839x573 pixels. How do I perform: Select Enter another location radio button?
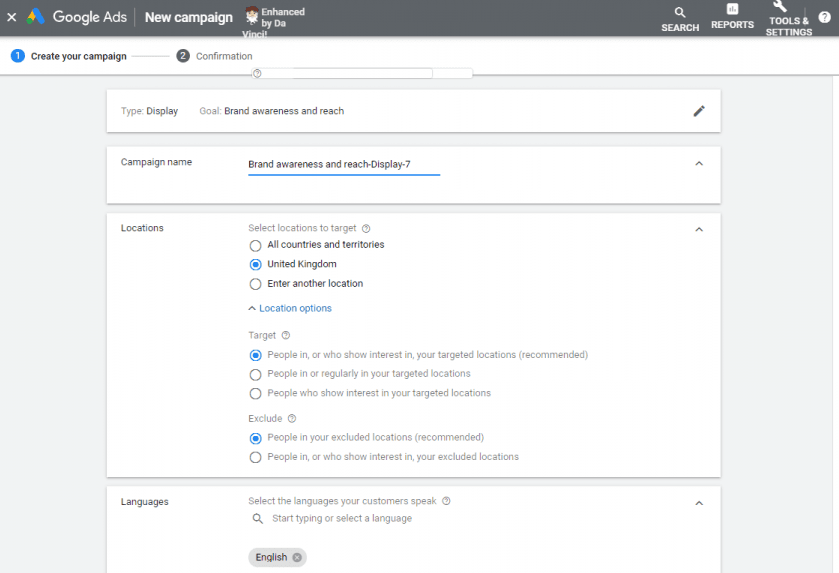click(255, 284)
